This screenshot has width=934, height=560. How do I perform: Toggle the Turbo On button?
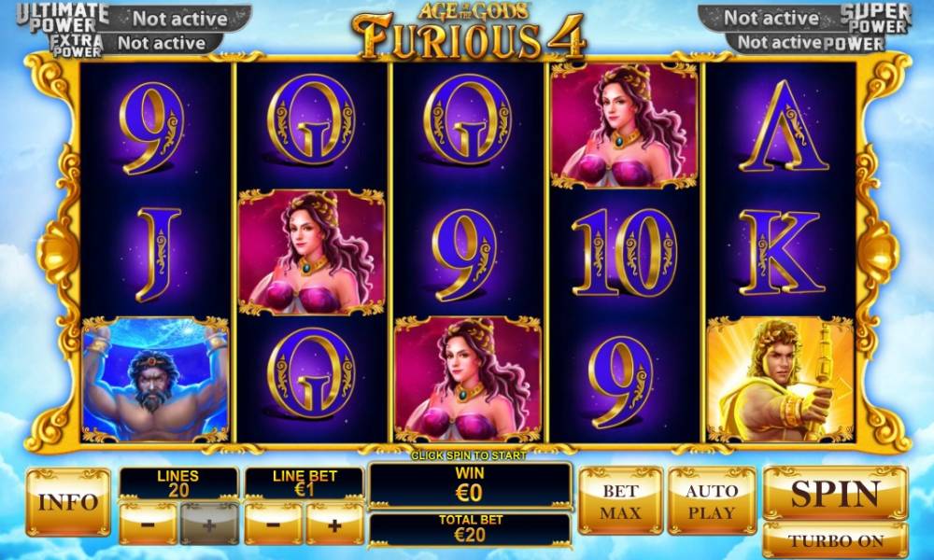click(835, 540)
